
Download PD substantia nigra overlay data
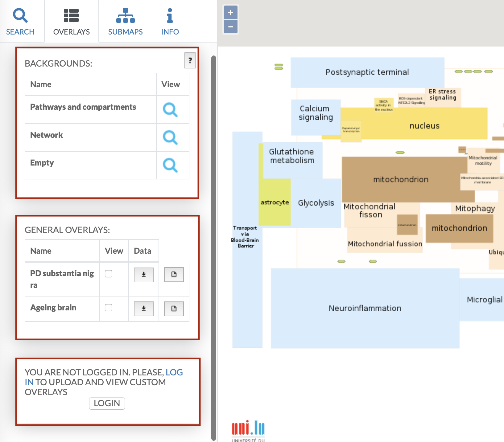143,275
